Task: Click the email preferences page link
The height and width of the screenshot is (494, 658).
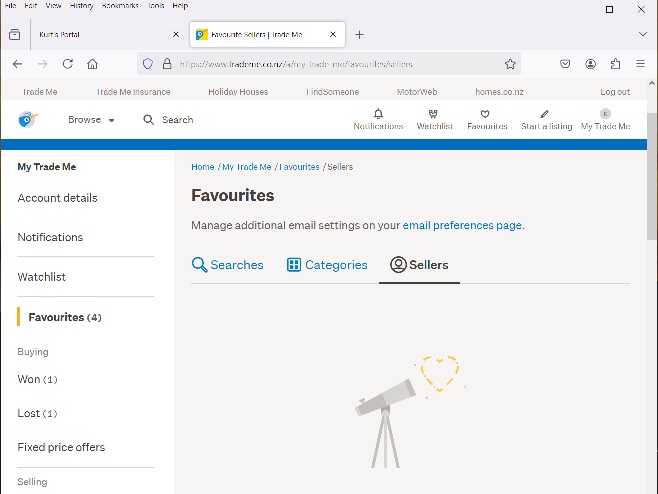Action: pos(462,226)
